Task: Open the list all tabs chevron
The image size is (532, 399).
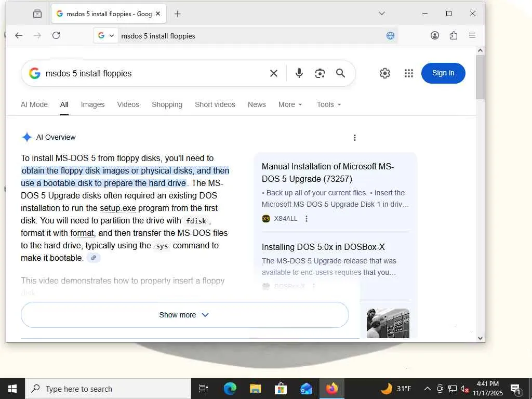Action: (382, 14)
